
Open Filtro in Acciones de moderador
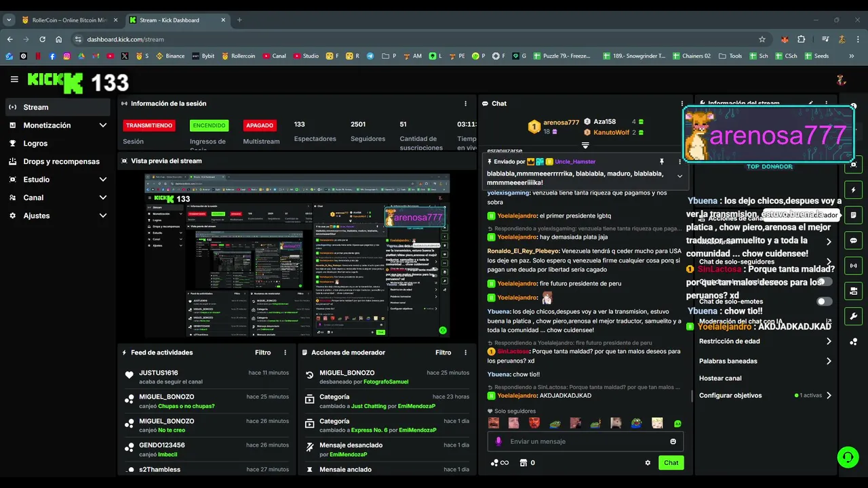[443, 352]
